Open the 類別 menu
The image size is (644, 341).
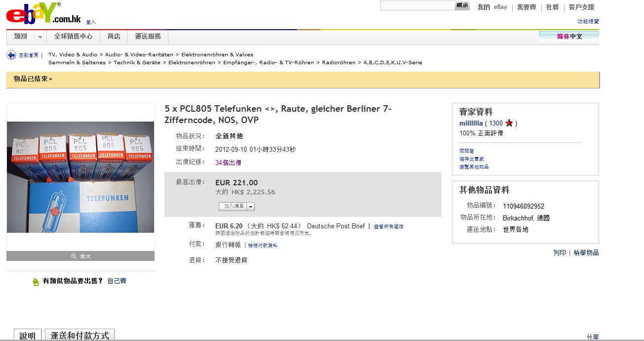click(x=21, y=37)
